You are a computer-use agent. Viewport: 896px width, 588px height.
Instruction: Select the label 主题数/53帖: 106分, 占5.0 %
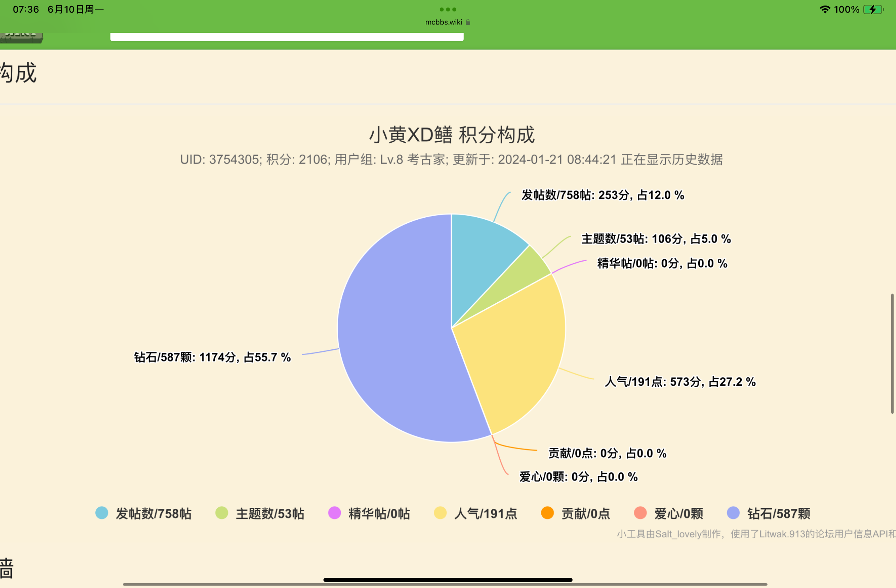pyautogui.click(x=656, y=239)
